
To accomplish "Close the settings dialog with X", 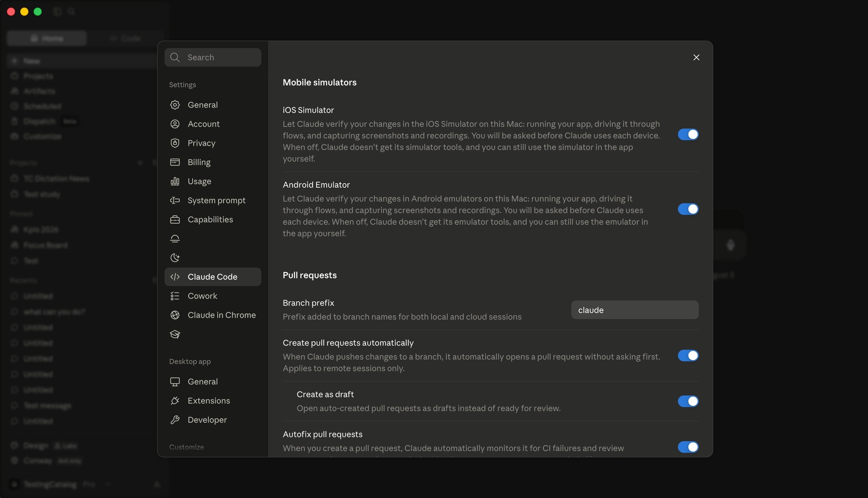I will (696, 58).
